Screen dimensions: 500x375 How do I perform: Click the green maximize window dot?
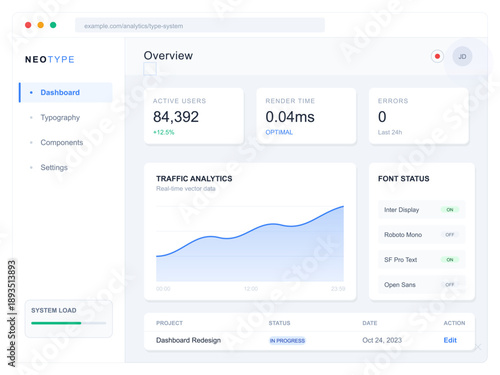point(53,25)
